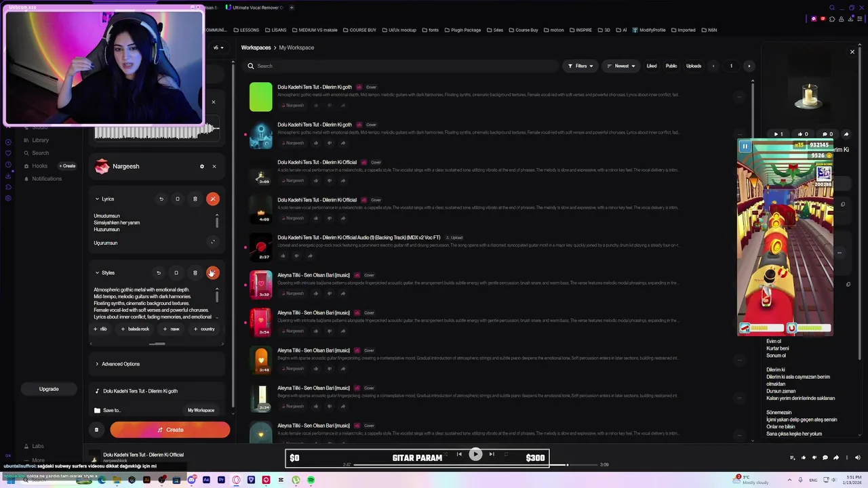The height and width of the screenshot is (488, 868).
Task: Clear the styles with the trash icon
Action: click(x=195, y=272)
